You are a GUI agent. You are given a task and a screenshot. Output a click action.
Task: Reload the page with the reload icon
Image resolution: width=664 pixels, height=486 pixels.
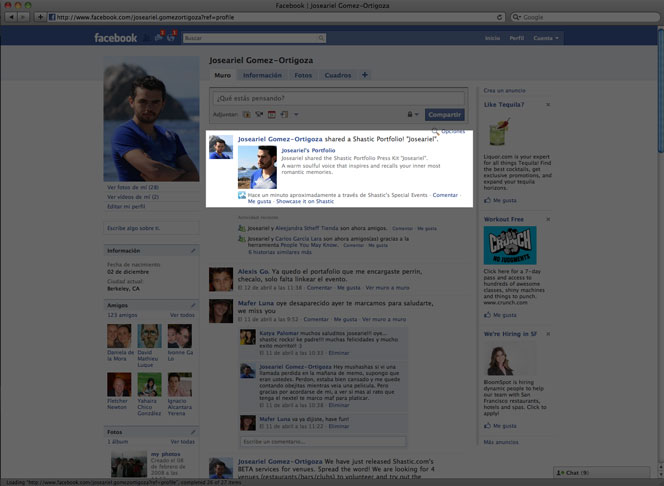click(499, 17)
